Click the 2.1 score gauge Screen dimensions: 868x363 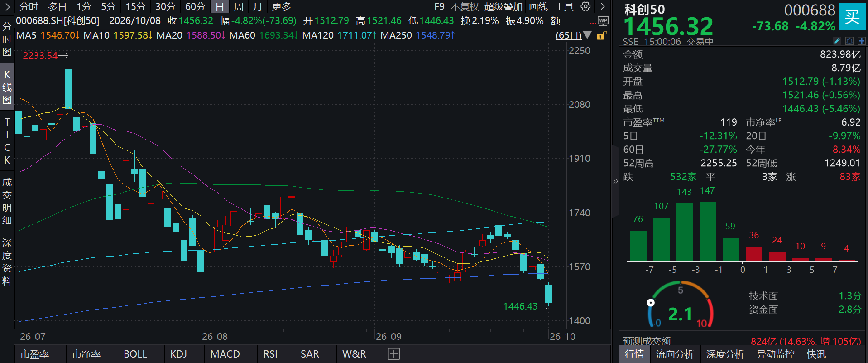681,305
